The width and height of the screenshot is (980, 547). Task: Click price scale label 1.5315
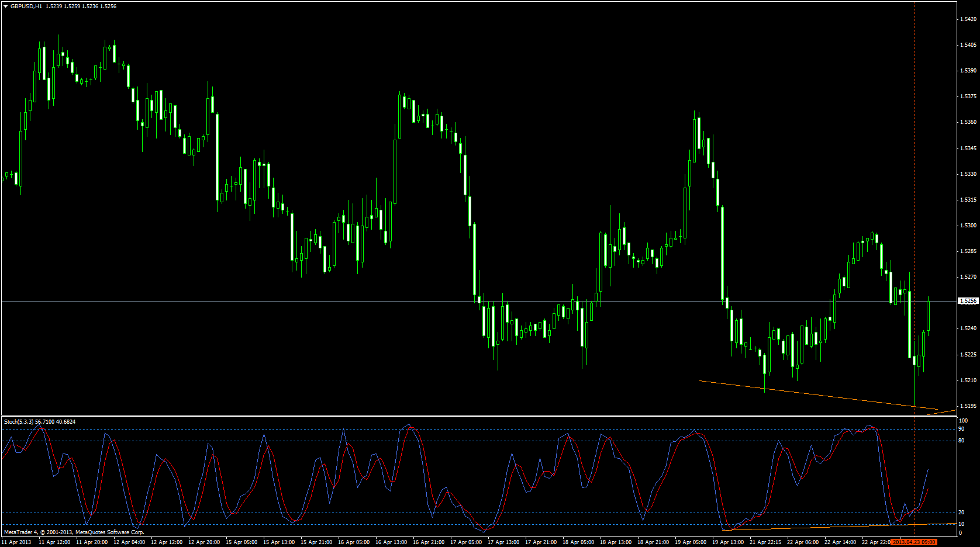[969, 200]
